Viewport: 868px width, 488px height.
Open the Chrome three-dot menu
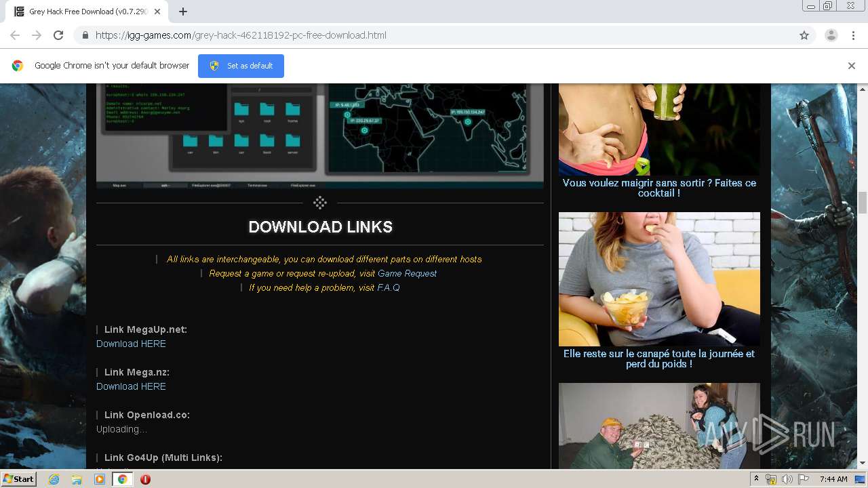click(853, 35)
